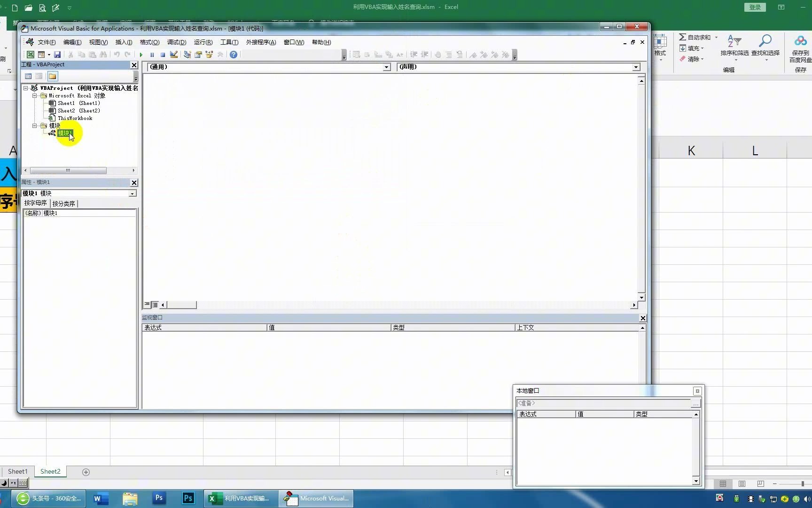
Task: Switch to Sheet1 tab in Excel
Action: click(18, 471)
